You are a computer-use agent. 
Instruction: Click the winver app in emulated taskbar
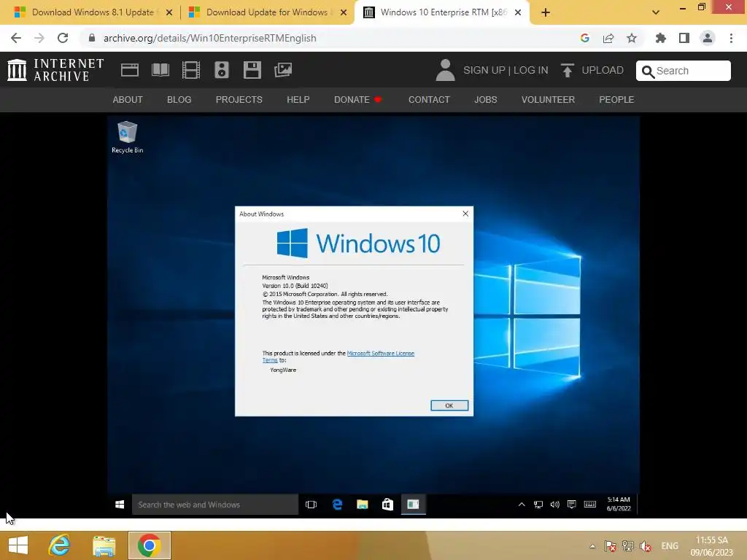click(x=413, y=505)
